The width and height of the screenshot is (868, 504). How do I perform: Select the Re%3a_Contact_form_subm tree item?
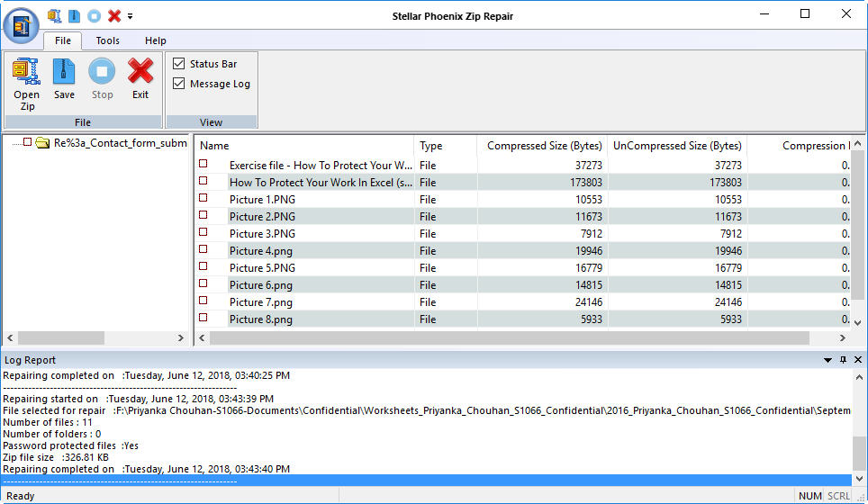[x=120, y=143]
